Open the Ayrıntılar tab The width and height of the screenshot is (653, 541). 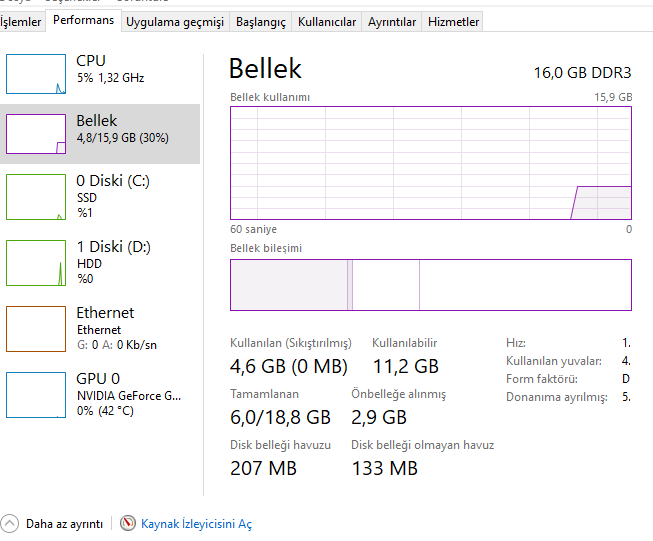[x=392, y=21]
